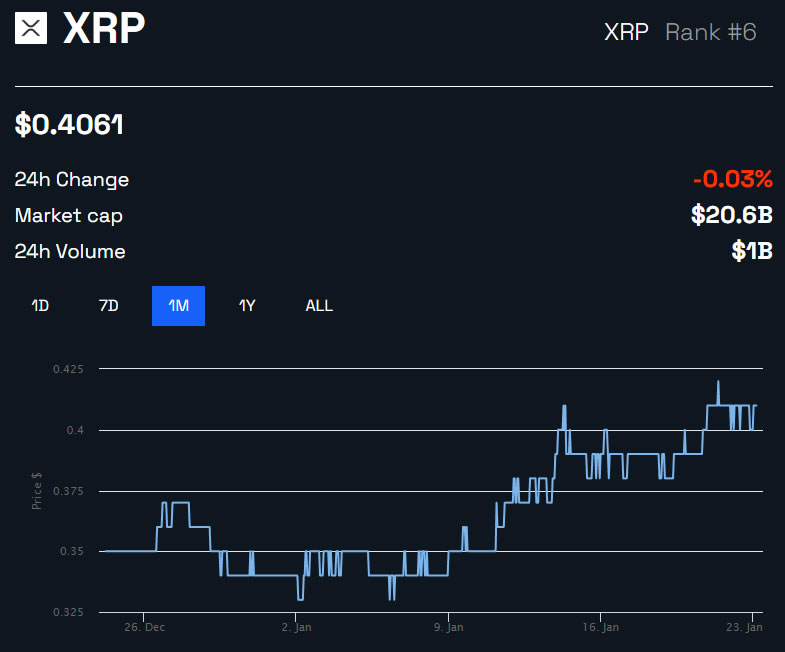Click the Market cap label
Image resolution: width=785 pixels, height=652 pixels.
[x=69, y=215]
